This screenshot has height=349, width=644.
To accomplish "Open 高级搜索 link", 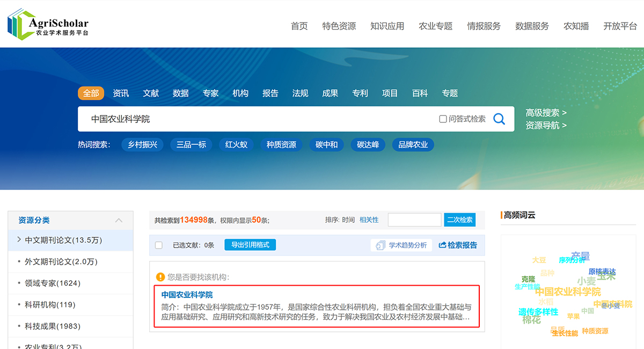I will [546, 113].
